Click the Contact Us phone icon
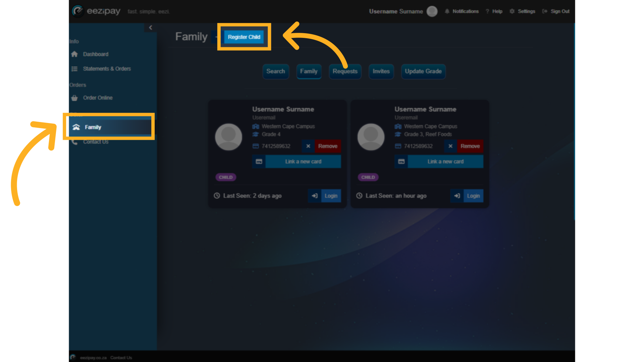The image size is (644, 362). click(74, 142)
